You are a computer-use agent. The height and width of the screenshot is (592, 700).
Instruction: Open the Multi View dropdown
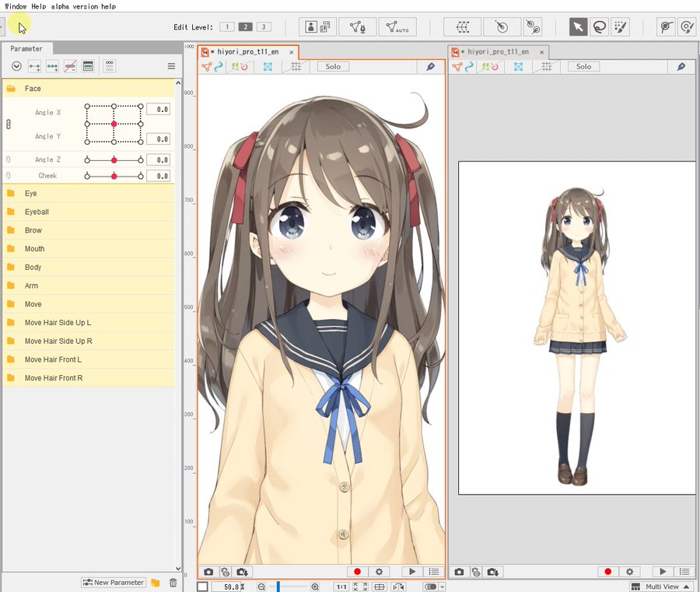click(x=662, y=587)
